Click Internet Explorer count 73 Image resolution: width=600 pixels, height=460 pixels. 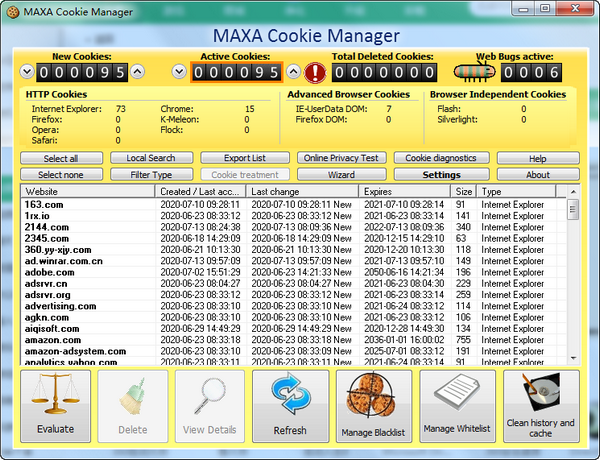point(121,109)
